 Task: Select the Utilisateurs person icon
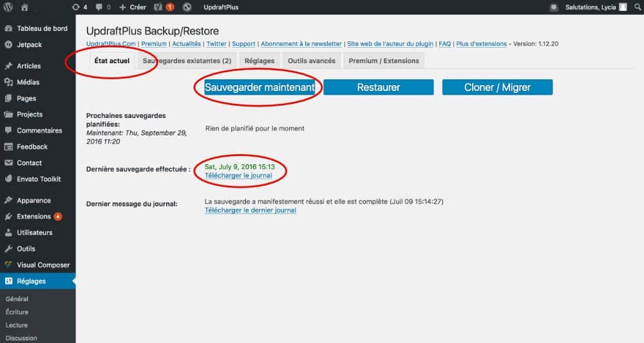pos(8,232)
